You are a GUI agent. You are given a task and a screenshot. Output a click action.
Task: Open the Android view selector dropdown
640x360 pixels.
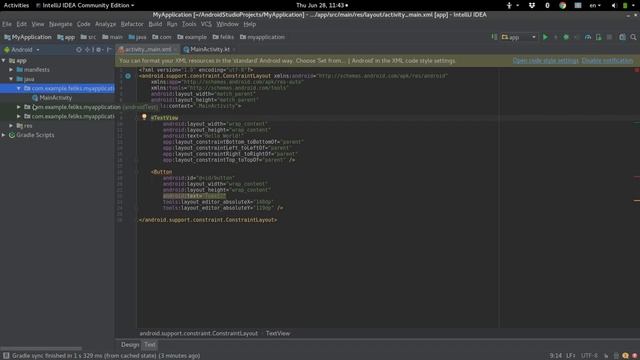tap(22, 49)
